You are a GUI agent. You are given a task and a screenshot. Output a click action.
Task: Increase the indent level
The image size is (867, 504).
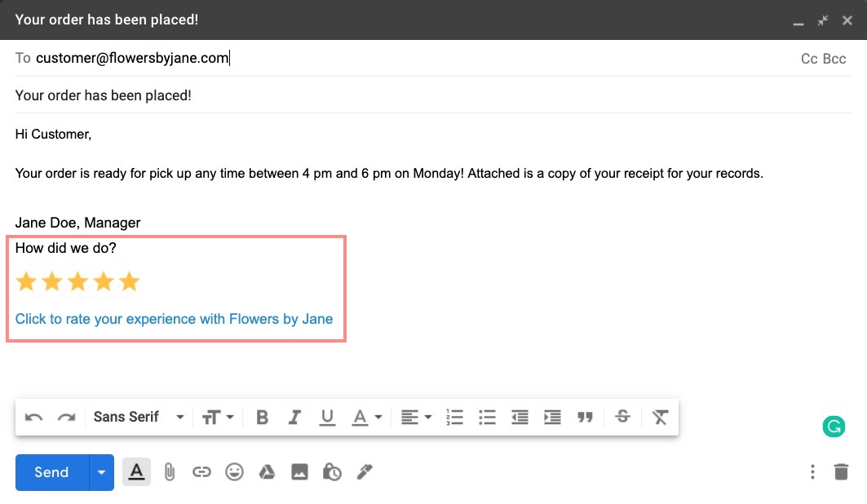552,418
